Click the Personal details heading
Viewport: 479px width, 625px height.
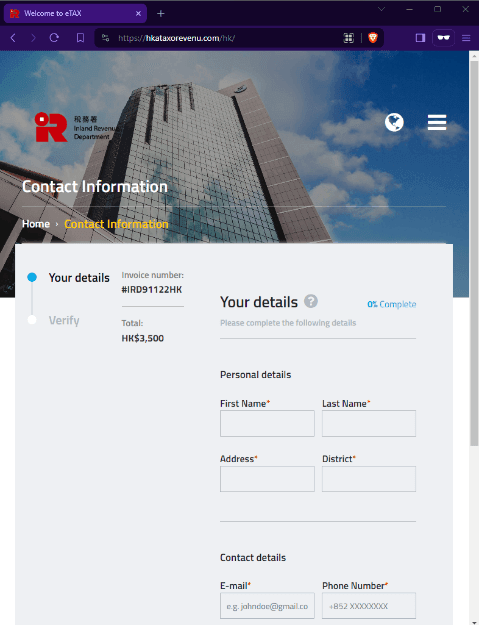click(x=255, y=375)
